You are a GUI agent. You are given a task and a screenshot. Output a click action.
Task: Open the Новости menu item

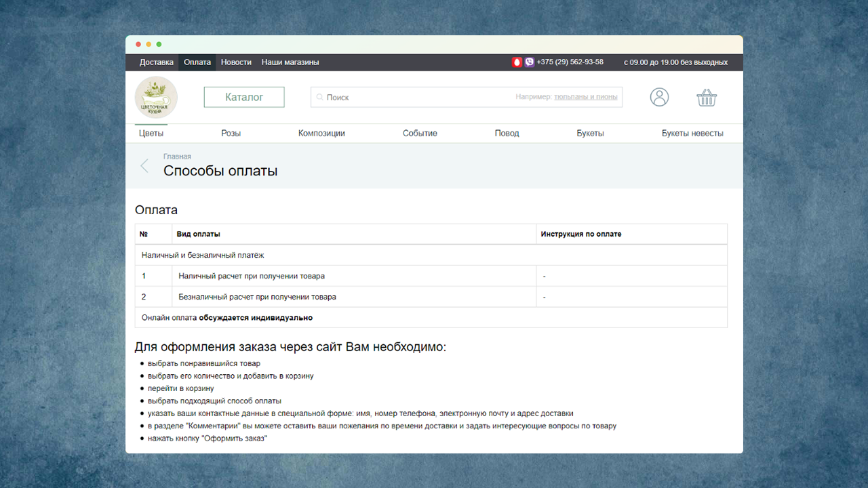coord(236,62)
